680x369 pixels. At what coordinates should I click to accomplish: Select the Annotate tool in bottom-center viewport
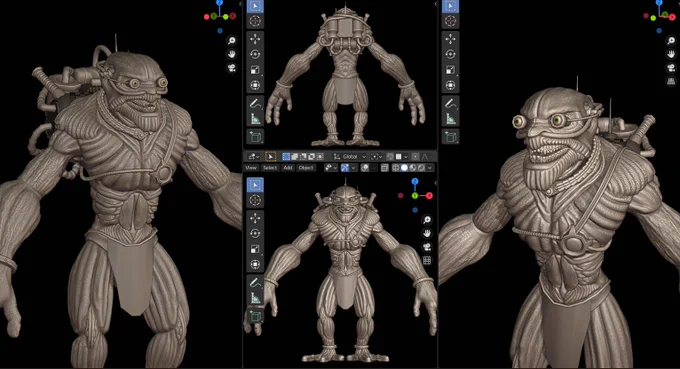tap(255, 283)
